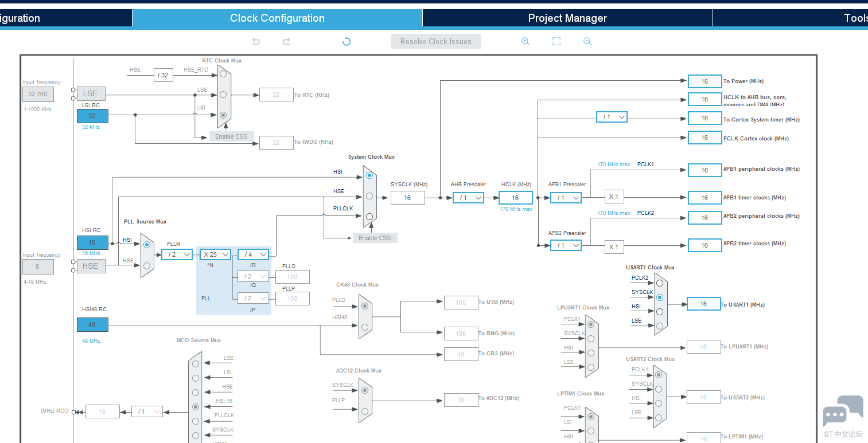Screen dimensions: 868x443
Task: Open the Tools tab
Action: pyautogui.click(x=791, y=18)
